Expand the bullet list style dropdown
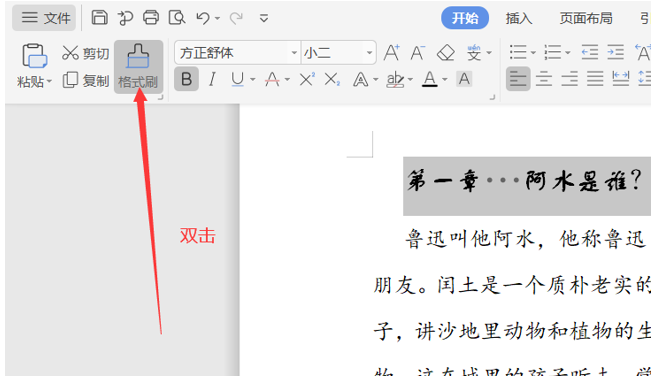This screenshot has height=376, width=652. point(533,53)
